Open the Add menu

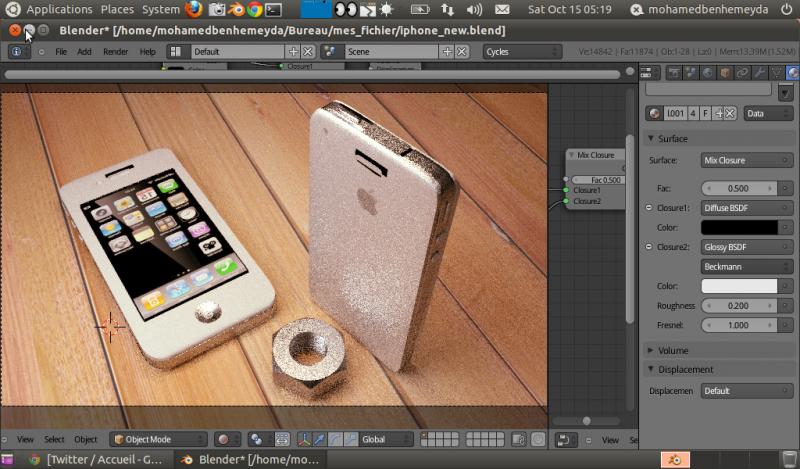click(x=84, y=52)
